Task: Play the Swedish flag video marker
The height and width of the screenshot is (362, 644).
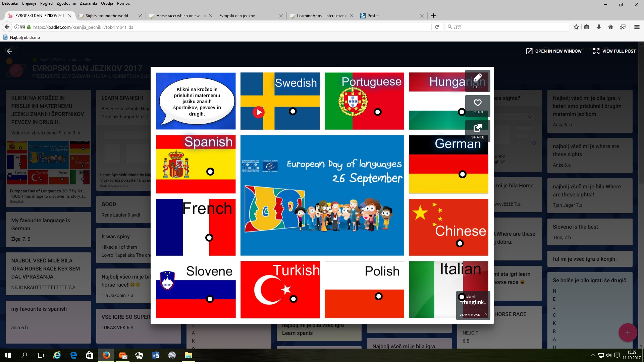Action: click(x=259, y=112)
